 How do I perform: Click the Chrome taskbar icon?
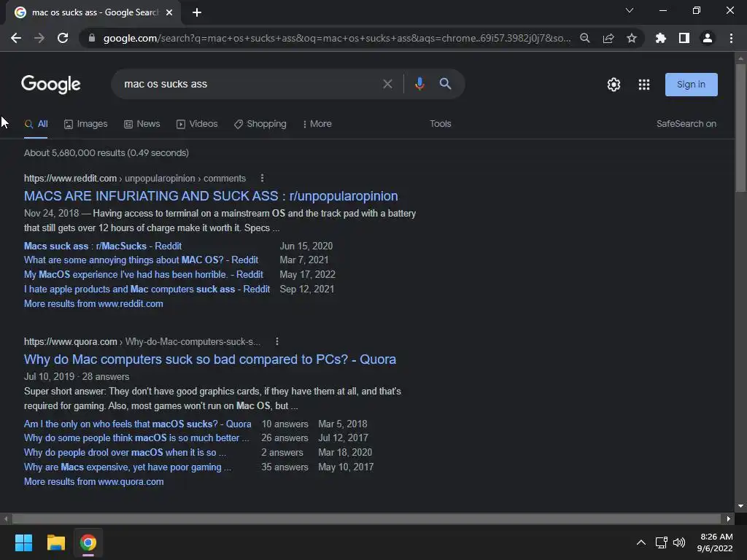point(88,542)
